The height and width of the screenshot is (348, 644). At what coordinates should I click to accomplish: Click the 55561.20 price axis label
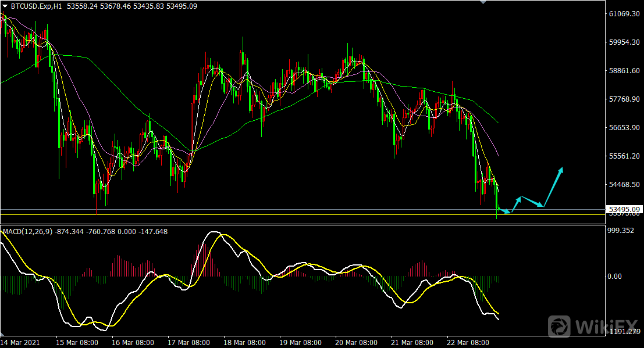coord(623,156)
